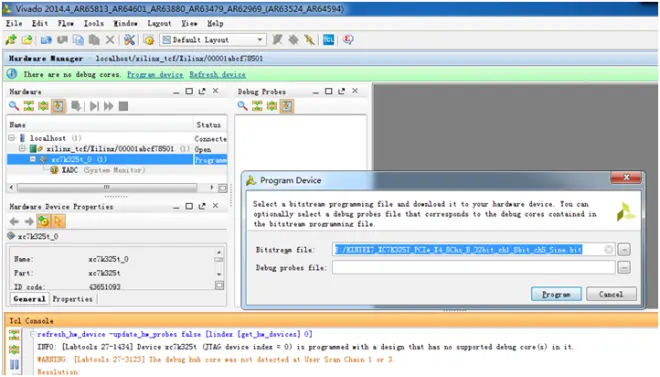Viewport: 660px width, 377px height.
Task: Click Stop Trigger square icon
Action: click(x=123, y=106)
